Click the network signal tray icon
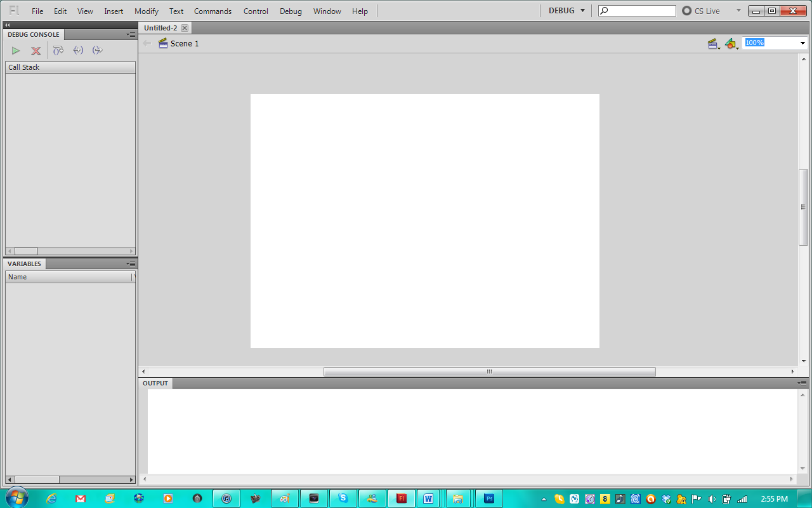 tap(742, 499)
